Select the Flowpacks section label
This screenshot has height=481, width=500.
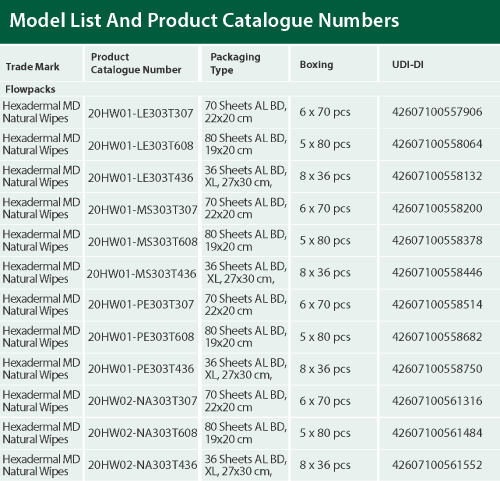point(30,89)
